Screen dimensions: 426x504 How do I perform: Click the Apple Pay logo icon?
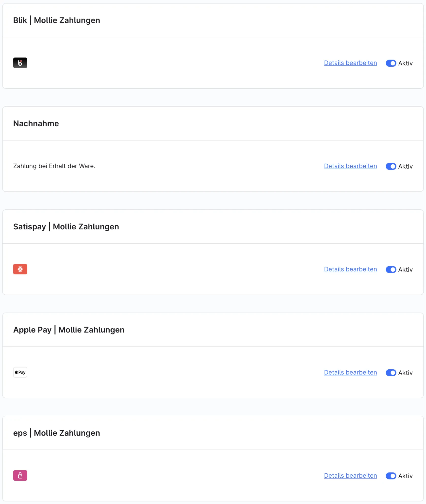tap(20, 372)
